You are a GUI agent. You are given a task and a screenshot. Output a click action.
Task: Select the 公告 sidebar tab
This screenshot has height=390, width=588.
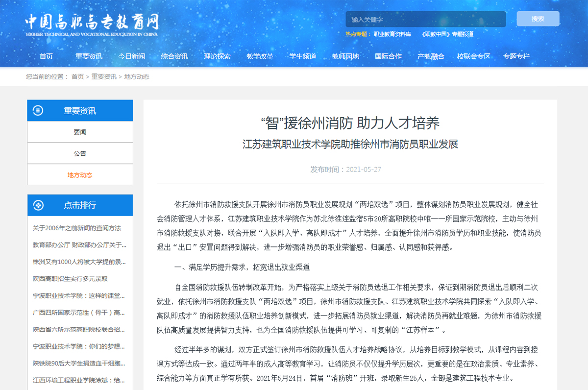coord(80,153)
